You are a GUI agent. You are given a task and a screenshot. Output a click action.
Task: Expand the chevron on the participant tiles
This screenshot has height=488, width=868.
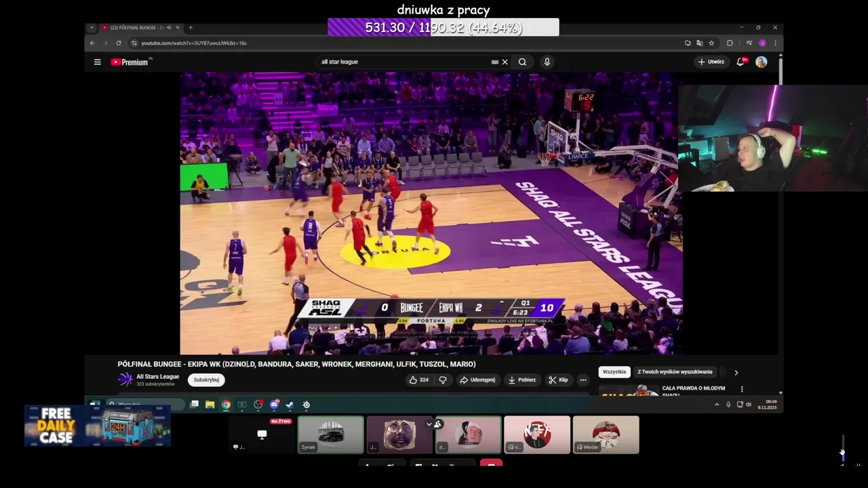pos(429,424)
